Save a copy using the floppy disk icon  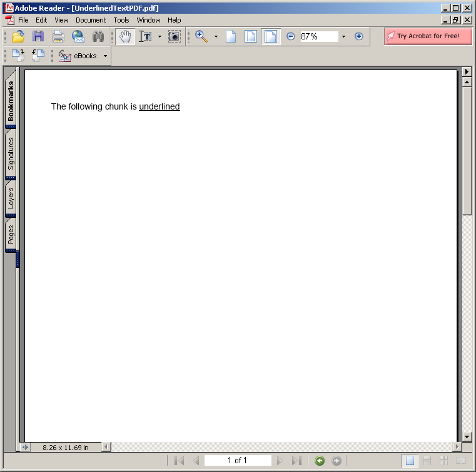pyautogui.click(x=38, y=36)
